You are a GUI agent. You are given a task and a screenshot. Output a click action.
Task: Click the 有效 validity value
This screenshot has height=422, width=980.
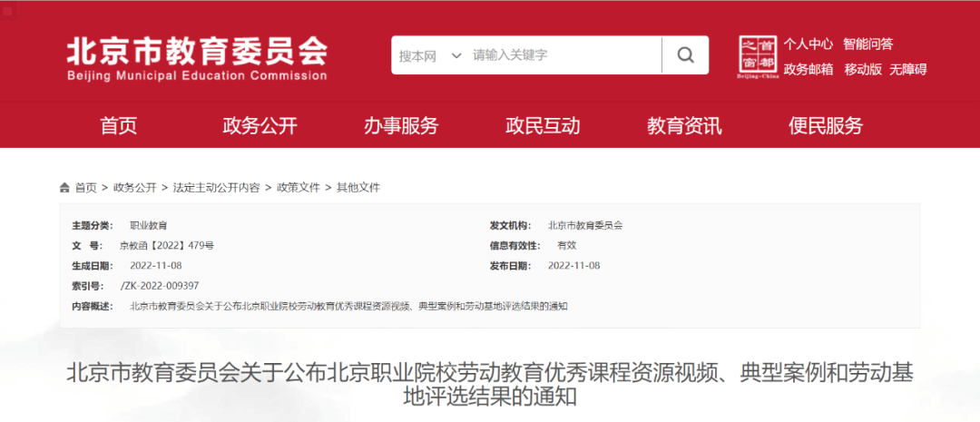[x=567, y=246]
